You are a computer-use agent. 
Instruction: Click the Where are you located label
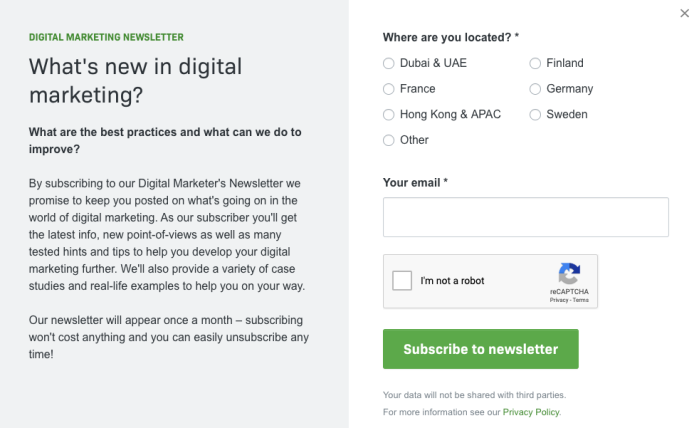(x=451, y=37)
